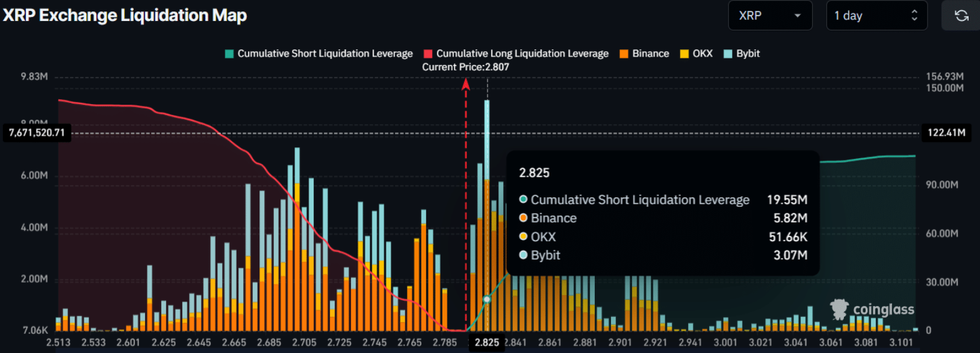The height and width of the screenshot is (353, 980).
Task: Click the tooltip OKX 51.66K row
Action: (663, 236)
